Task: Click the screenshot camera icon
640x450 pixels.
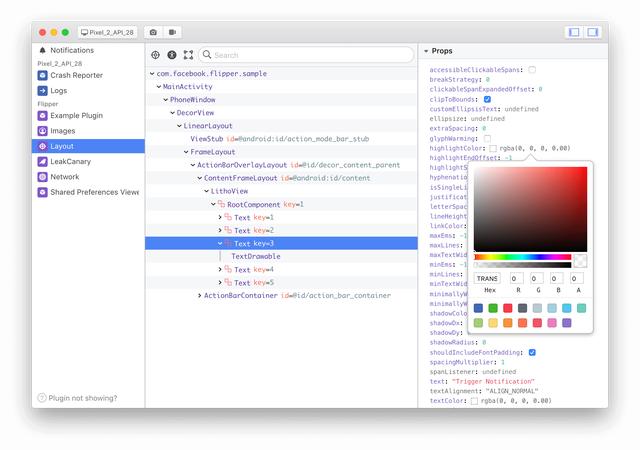Action: pyautogui.click(x=153, y=32)
